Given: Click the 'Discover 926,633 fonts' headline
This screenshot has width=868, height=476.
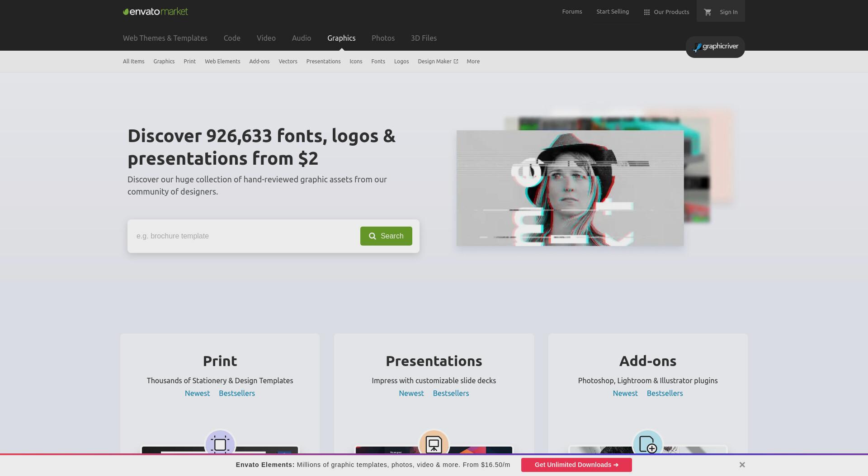Looking at the screenshot, I should 261,147.
